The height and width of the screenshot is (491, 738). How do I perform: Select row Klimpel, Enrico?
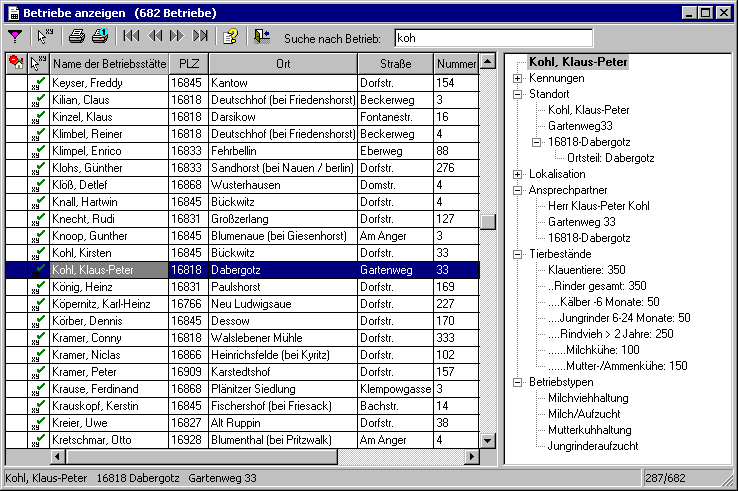pos(242,151)
